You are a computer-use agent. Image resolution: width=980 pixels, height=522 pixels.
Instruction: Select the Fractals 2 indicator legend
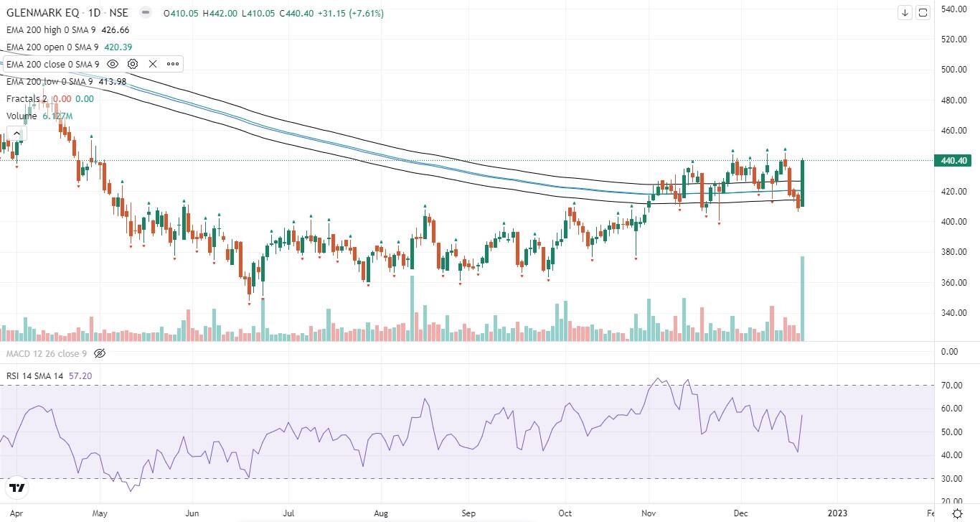point(27,98)
